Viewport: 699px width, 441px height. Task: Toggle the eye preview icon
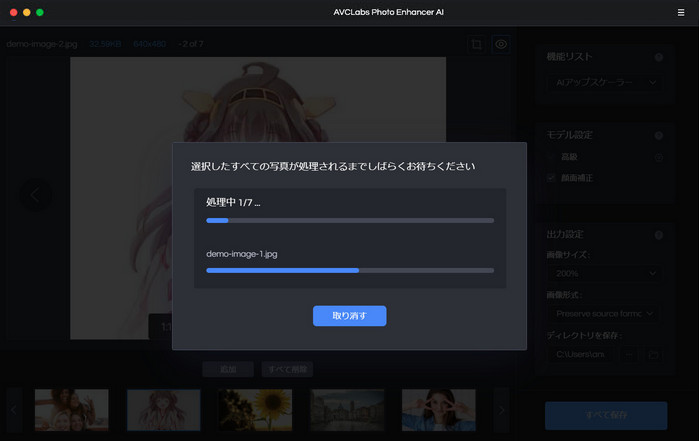(x=501, y=44)
